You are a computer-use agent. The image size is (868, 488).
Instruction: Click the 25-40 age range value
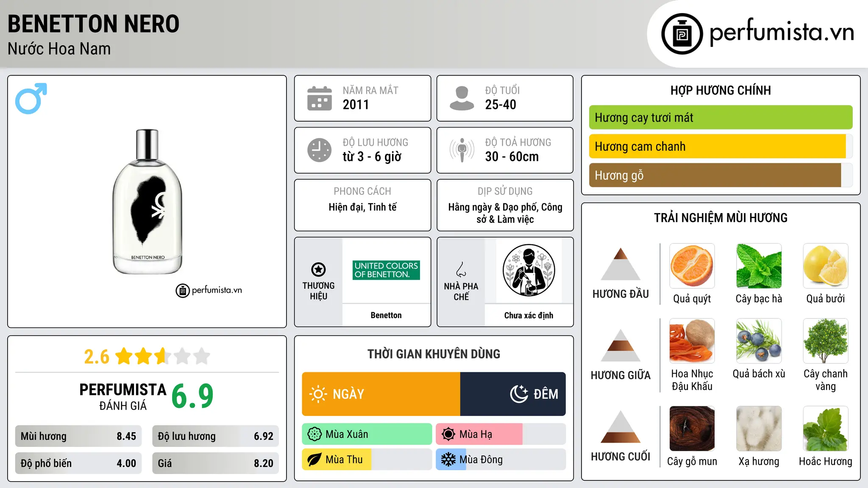pyautogui.click(x=501, y=105)
